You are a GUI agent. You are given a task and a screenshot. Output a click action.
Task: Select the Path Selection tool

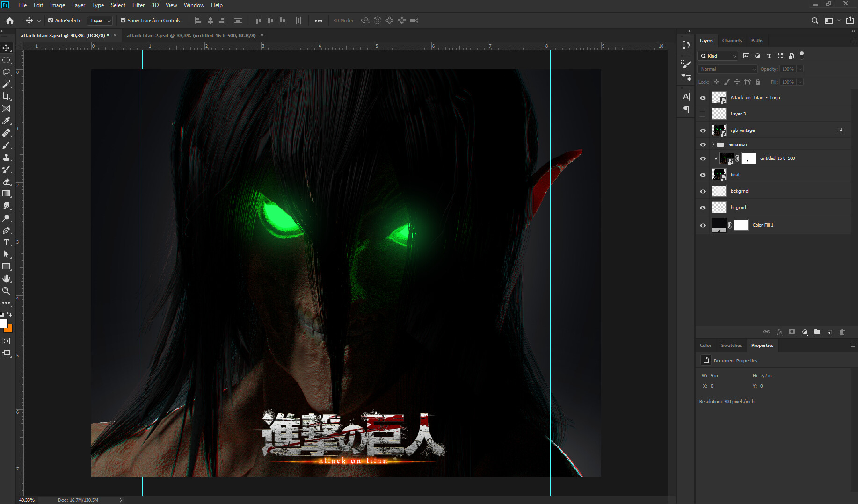[6, 254]
